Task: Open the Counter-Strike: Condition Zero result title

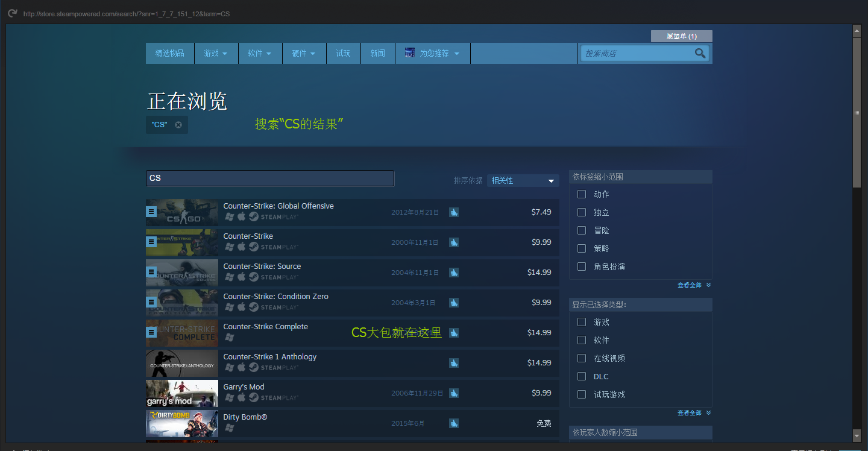Action: tap(276, 296)
